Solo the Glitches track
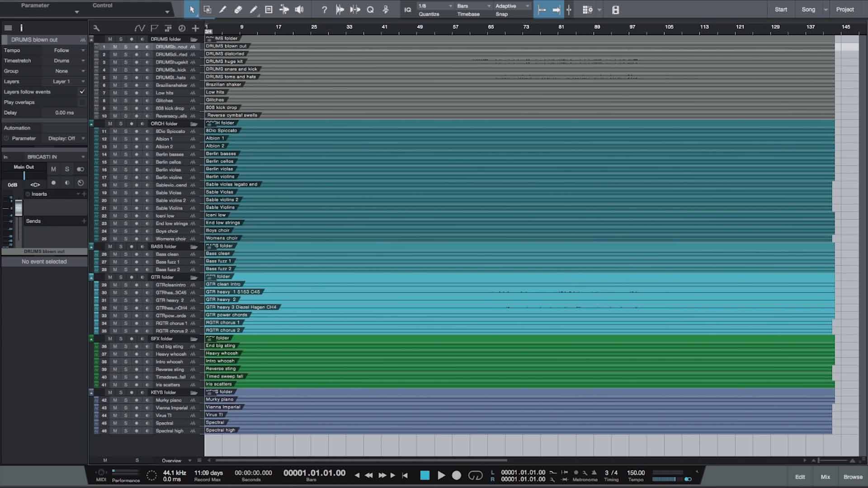 tap(126, 101)
